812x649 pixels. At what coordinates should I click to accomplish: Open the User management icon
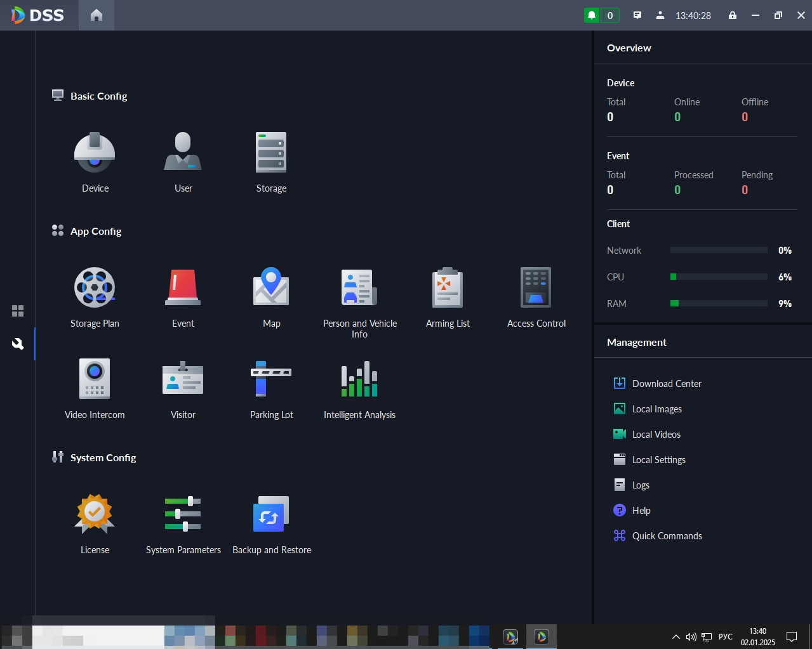pyautogui.click(x=183, y=152)
